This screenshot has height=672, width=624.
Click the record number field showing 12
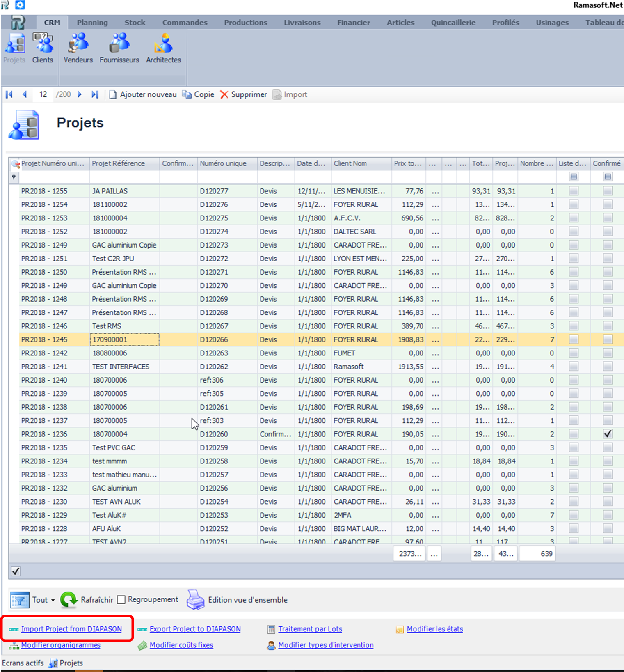43,94
